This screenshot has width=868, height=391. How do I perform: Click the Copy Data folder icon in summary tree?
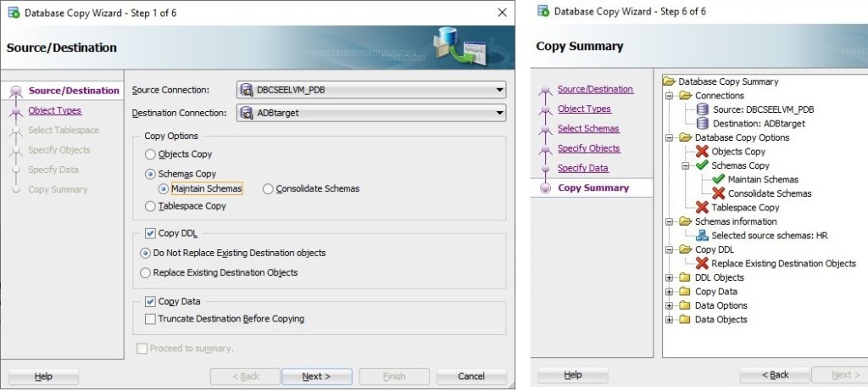click(685, 292)
